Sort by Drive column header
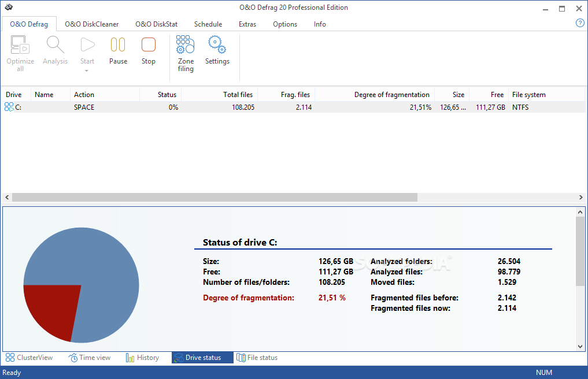 tap(16, 95)
